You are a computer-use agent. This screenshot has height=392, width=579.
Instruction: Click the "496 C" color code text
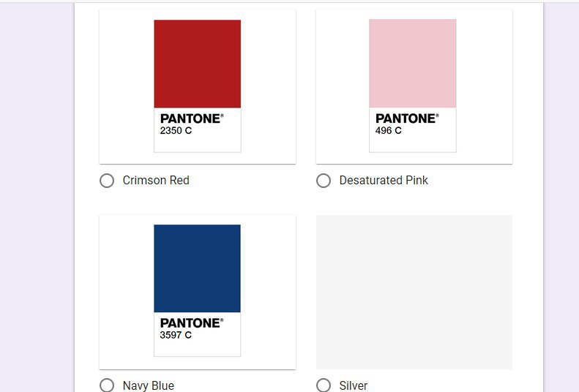[389, 130]
